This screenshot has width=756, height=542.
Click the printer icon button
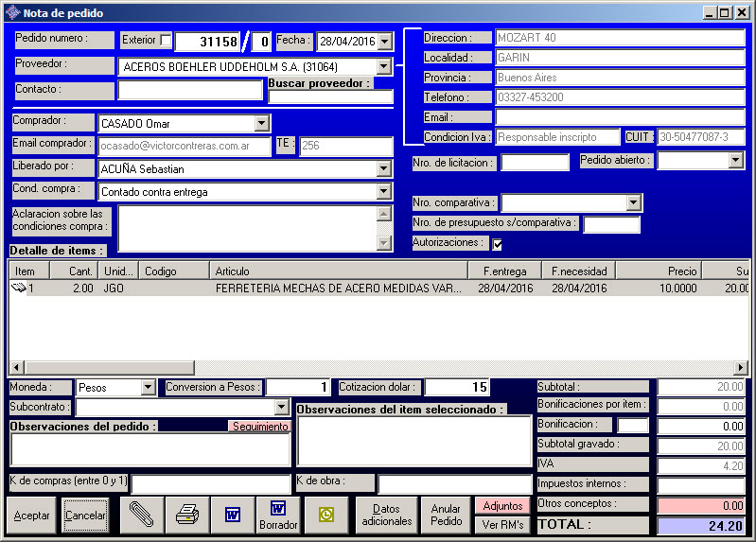point(187,516)
